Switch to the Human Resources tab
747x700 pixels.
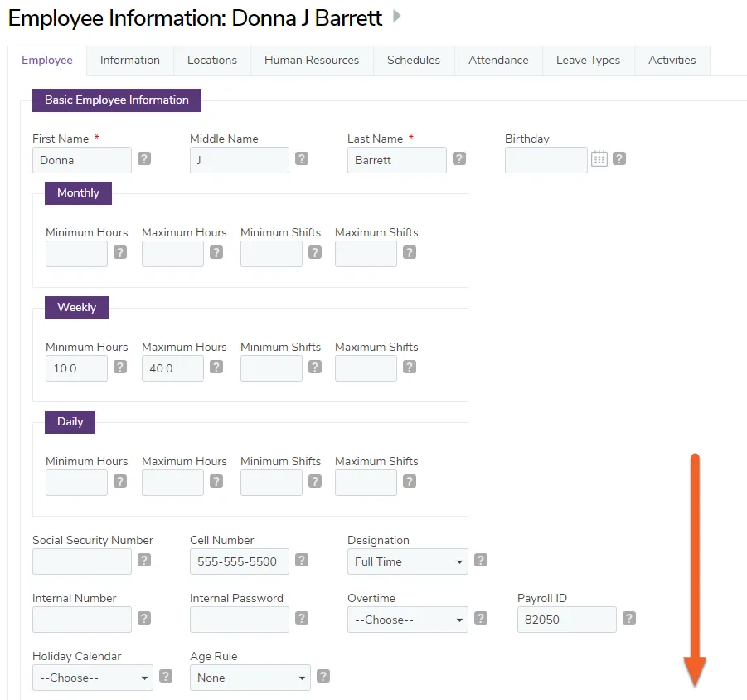312,61
